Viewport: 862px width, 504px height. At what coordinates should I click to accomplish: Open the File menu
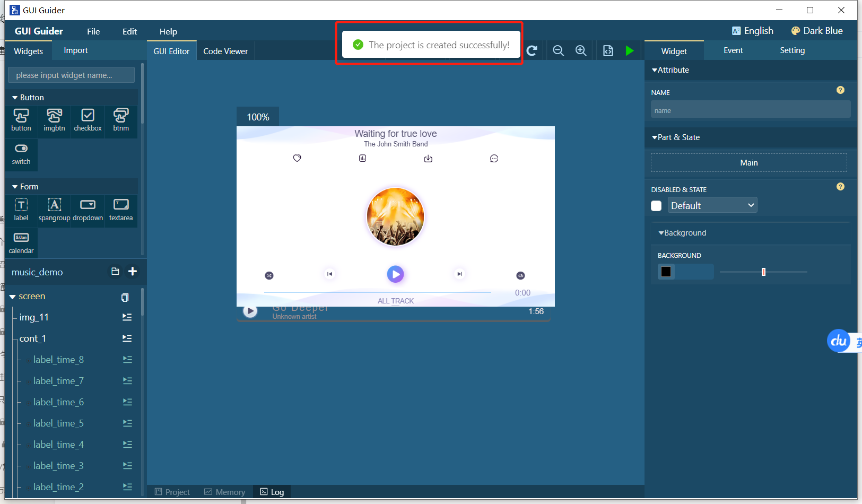(93, 32)
